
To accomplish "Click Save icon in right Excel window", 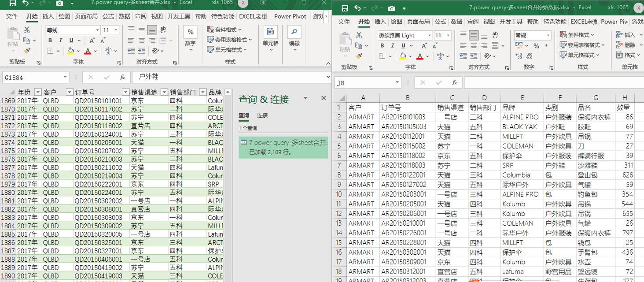I will 345,8.
